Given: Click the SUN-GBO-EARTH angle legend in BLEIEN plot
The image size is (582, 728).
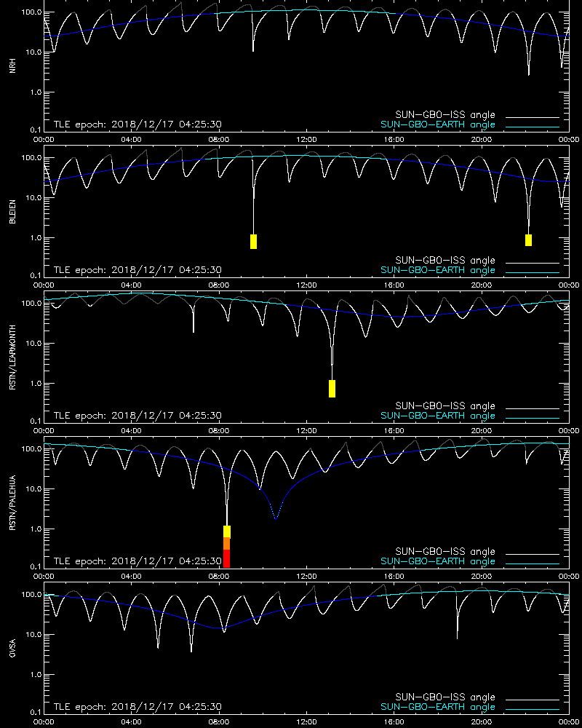Looking at the screenshot, I should click(x=438, y=270).
